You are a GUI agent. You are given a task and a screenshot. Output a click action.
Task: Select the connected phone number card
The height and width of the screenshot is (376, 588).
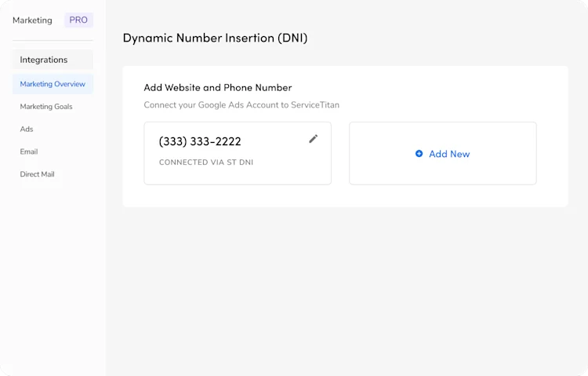[x=238, y=153]
